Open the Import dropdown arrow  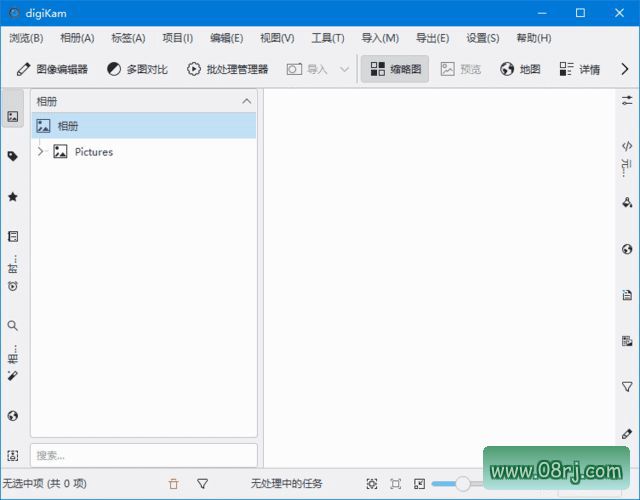[x=344, y=69]
